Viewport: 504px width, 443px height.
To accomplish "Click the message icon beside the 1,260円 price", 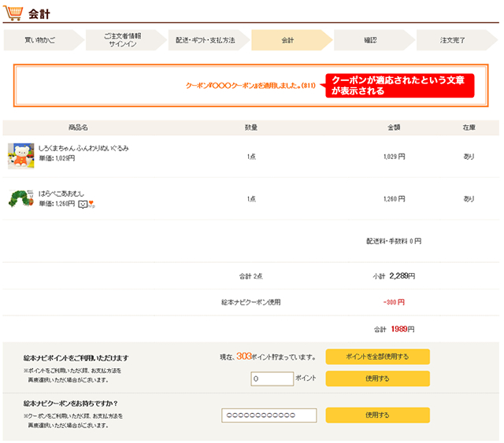I will click(x=82, y=205).
